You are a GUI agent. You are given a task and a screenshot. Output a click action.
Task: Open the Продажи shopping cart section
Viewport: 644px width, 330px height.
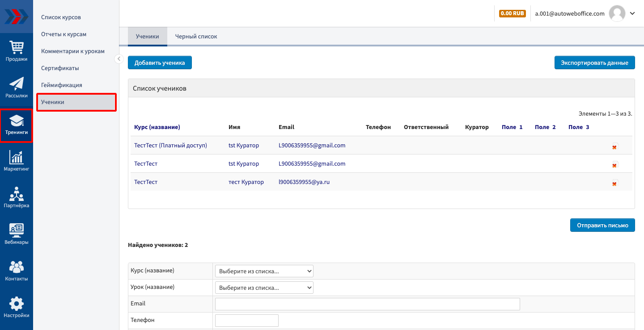[x=17, y=50]
